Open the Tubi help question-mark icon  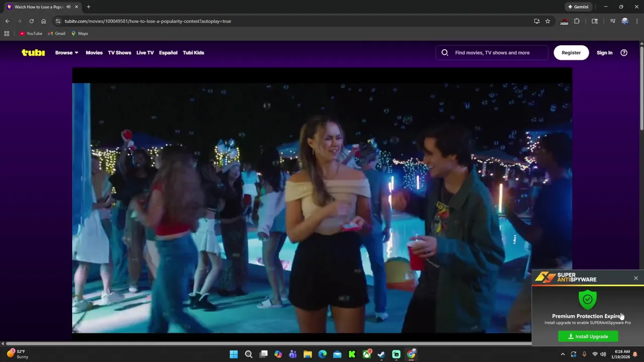click(x=624, y=52)
